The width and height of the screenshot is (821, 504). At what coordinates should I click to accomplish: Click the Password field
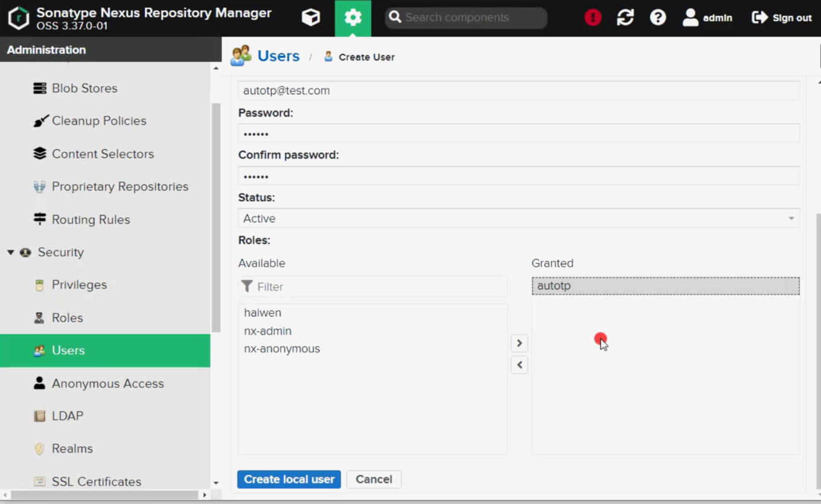519,133
